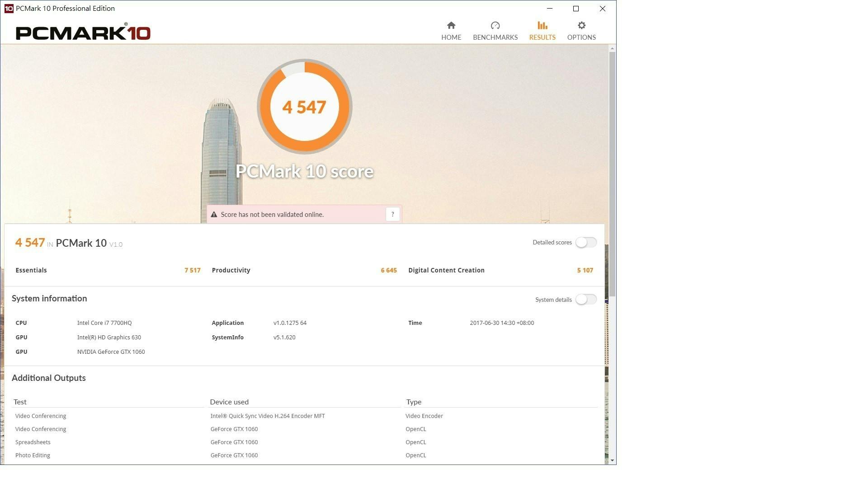Select the Essentials label
Viewport: 868px width, 488px height.
tap(31, 270)
